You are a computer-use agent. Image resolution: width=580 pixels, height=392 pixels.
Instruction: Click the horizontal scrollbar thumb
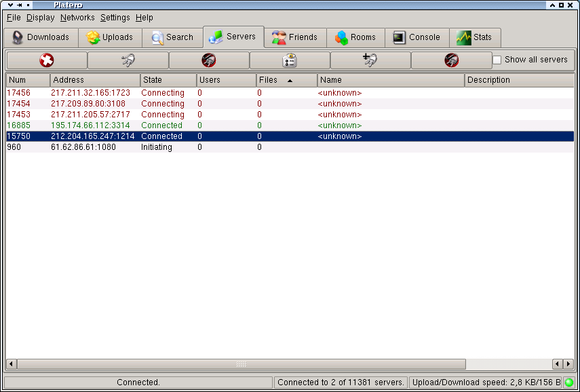(x=241, y=364)
